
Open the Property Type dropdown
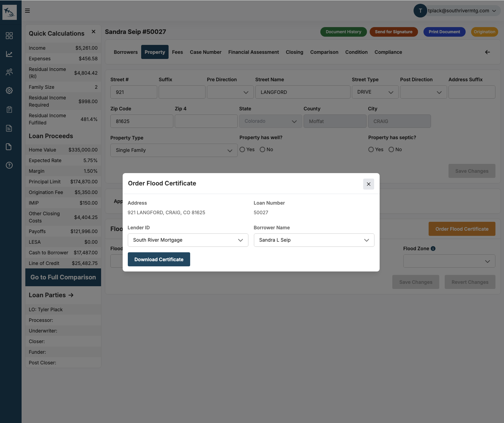(x=174, y=150)
